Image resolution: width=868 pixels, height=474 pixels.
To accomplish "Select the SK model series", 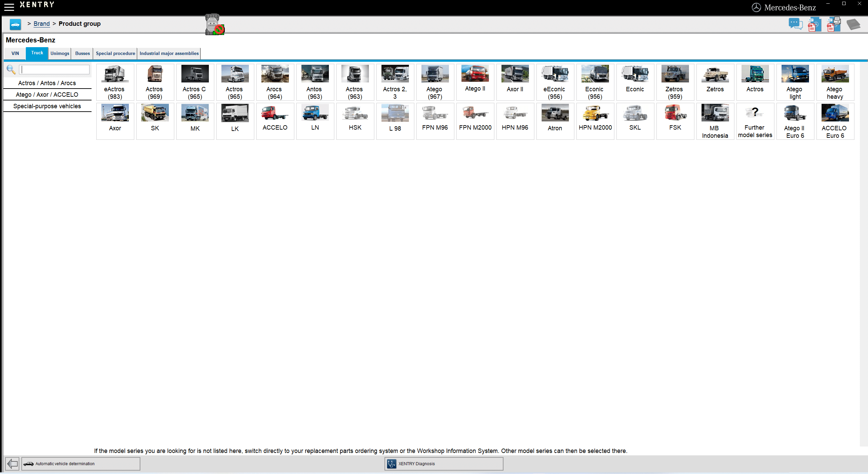I will (155, 121).
